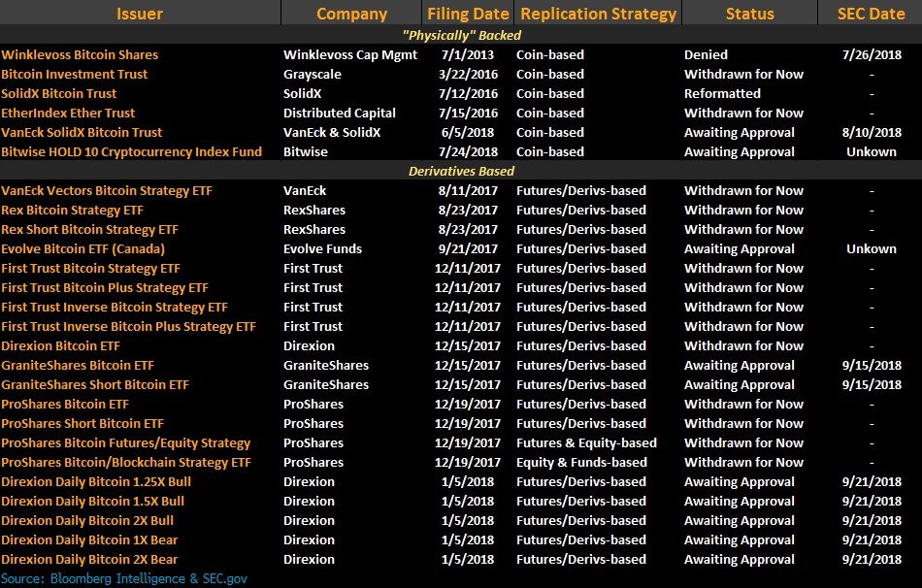Click the Replication Strategy column header

click(x=597, y=14)
